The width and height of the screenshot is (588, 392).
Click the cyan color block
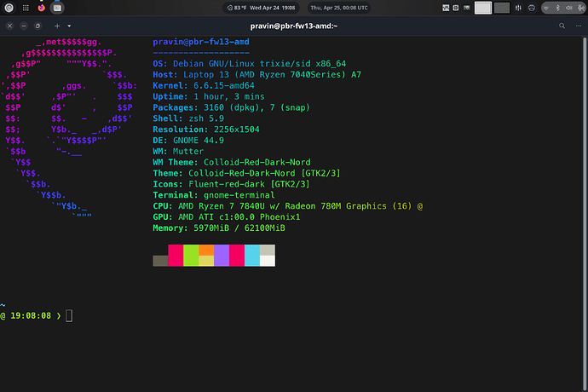click(x=252, y=255)
